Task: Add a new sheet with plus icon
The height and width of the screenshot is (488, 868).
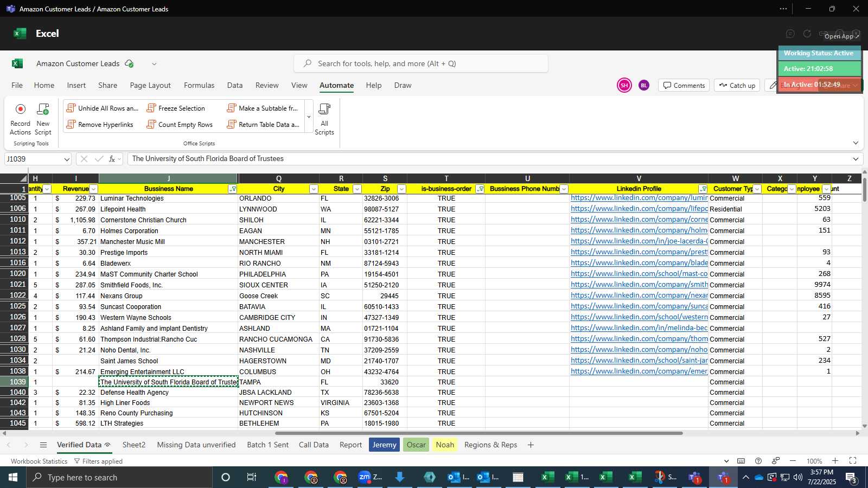Action: pyautogui.click(x=531, y=445)
